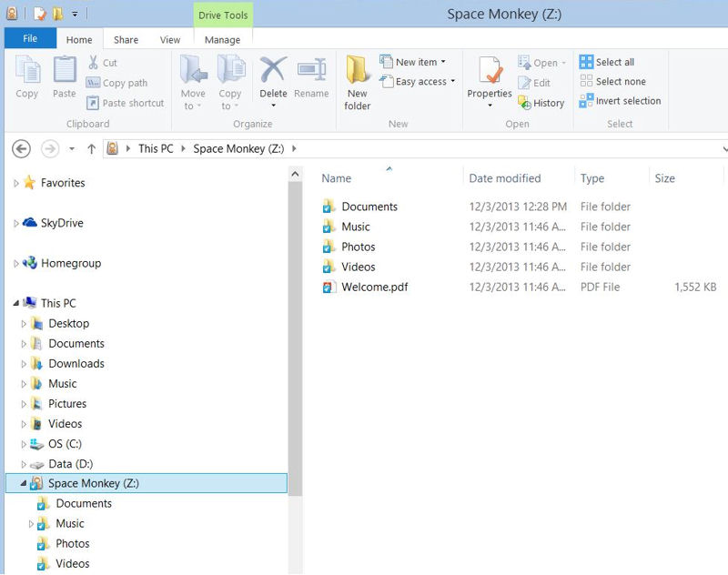Click the Edit icon in Open group
This screenshot has height=575, width=728.
(524, 83)
